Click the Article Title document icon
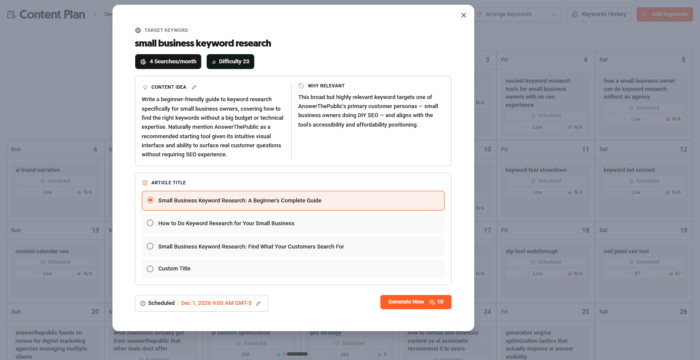 coord(145,183)
